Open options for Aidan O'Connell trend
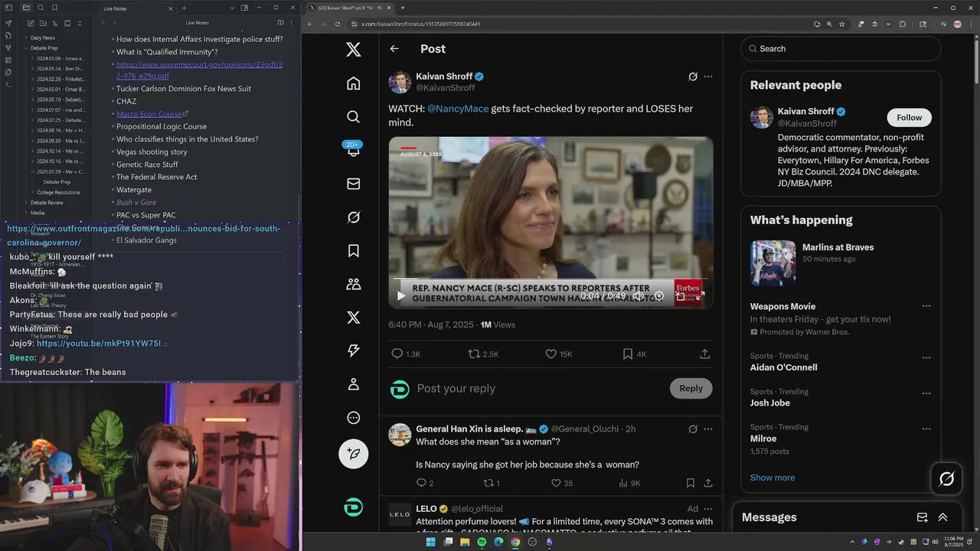Image resolution: width=980 pixels, height=551 pixels. coord(926,357)
